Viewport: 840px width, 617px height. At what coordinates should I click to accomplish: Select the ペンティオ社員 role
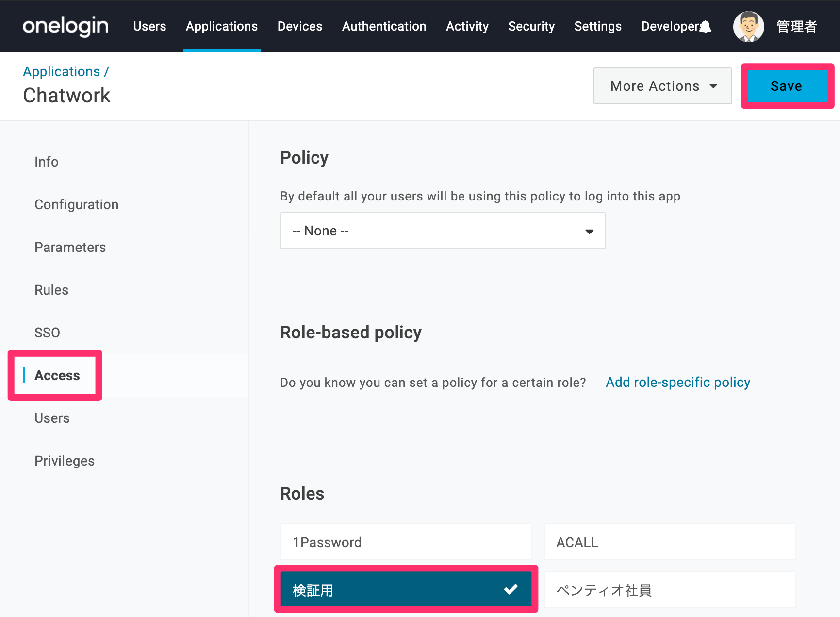tap(670, 590)
